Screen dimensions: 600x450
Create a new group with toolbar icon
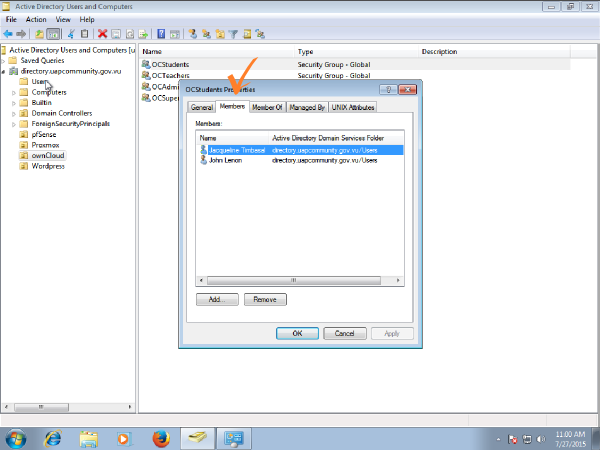pyautogui.click(x=206, y=34)
